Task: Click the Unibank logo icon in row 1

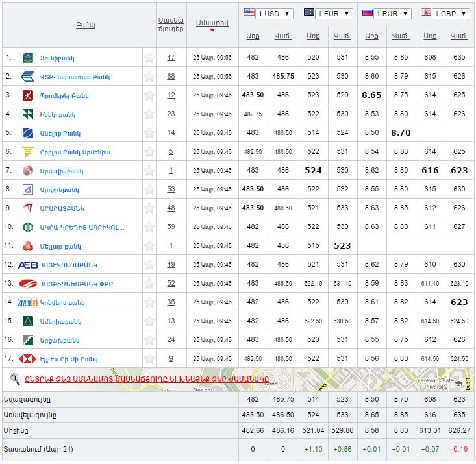Action: [x=28, y=58]
